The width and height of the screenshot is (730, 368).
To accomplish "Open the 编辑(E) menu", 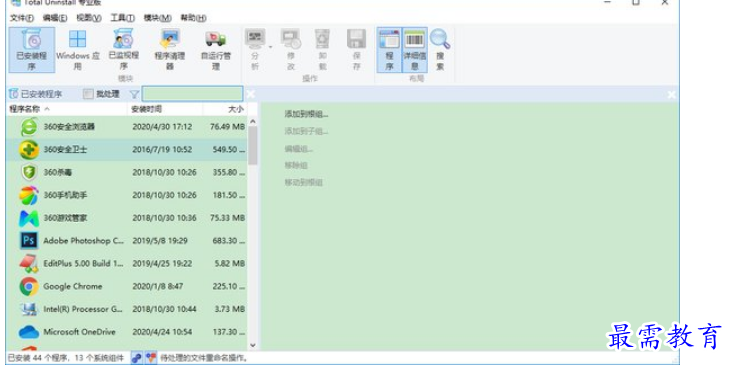I will pos(55,18).
